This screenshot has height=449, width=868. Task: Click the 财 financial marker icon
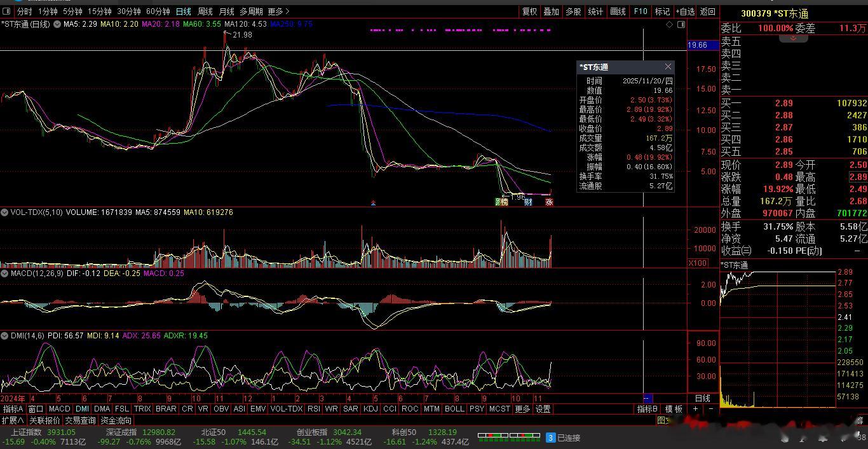point(528,202)
